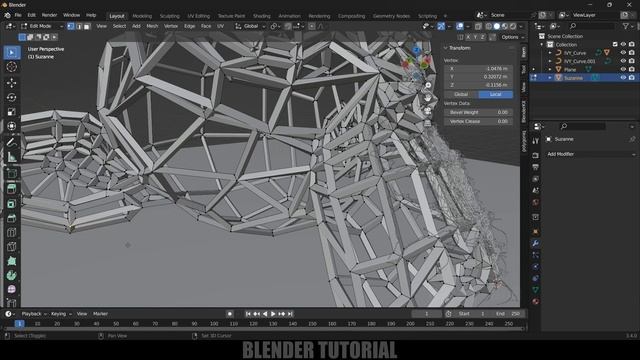Image resolution: width=640 pixels, height=360 pixels.
Task: Collapse the Transform panel
Action: 446,48
